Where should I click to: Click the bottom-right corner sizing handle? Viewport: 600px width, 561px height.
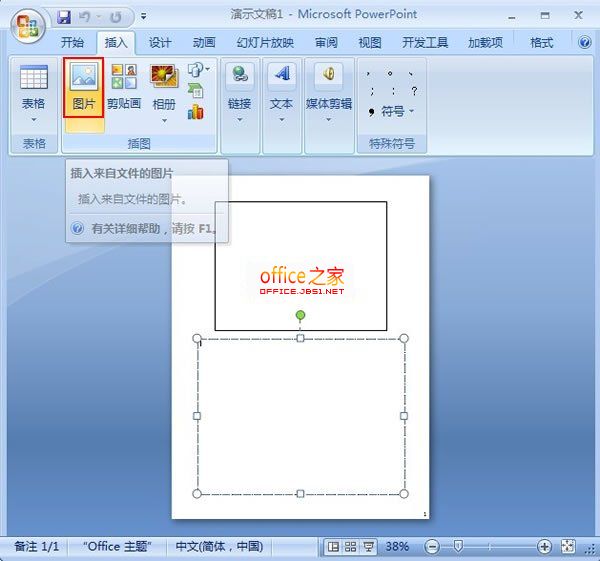[x=404, y=494]
